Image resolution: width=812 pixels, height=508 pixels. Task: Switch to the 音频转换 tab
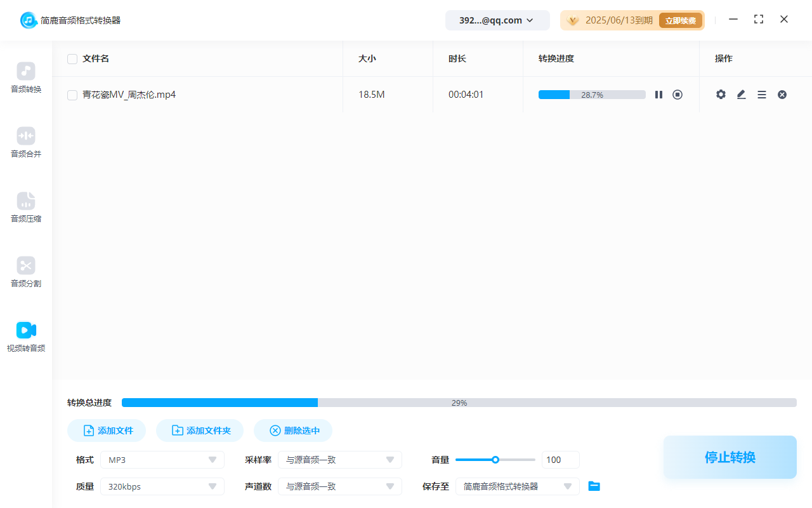point(25,77)
